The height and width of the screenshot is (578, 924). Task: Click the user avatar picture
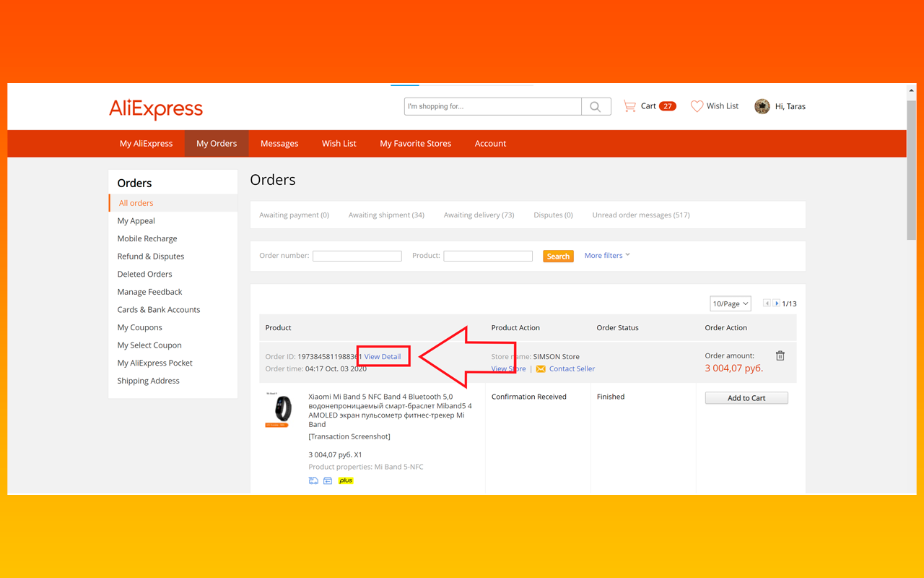coord(762,106)
